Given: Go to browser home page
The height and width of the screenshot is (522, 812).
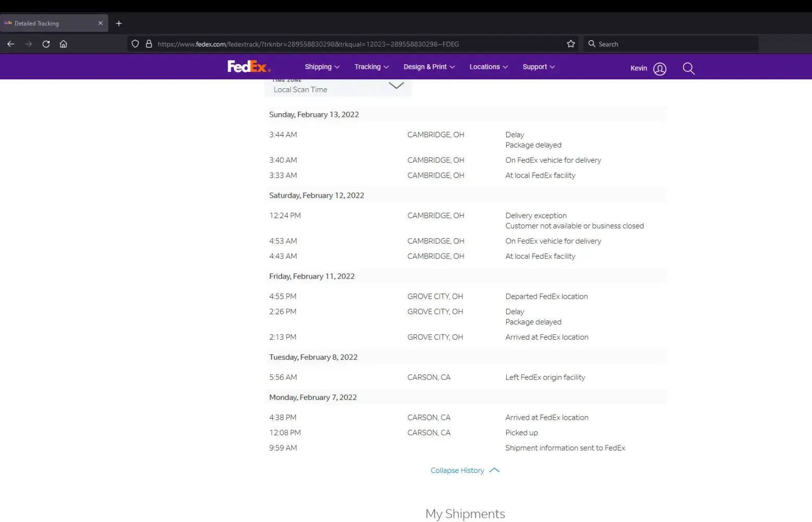Looking at the screenshot, I should [64, 44].
